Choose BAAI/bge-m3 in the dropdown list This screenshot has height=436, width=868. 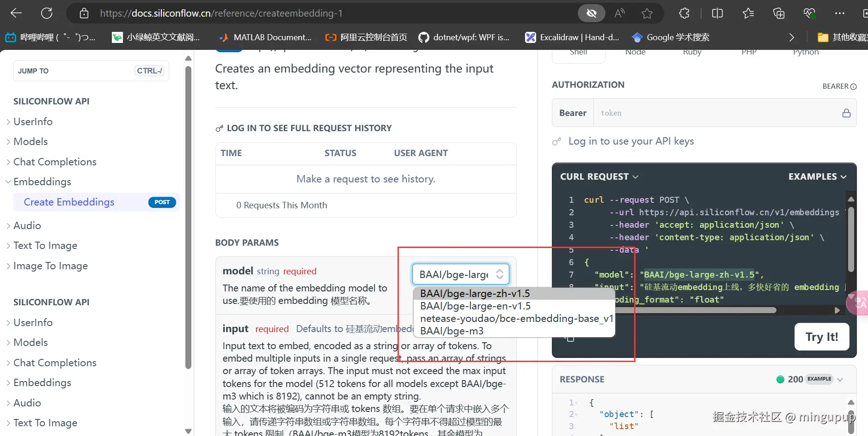click(x=513, y=331)
